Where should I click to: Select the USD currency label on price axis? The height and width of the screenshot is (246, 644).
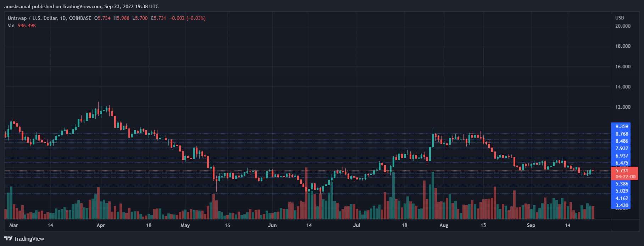(x=620, y=18)
